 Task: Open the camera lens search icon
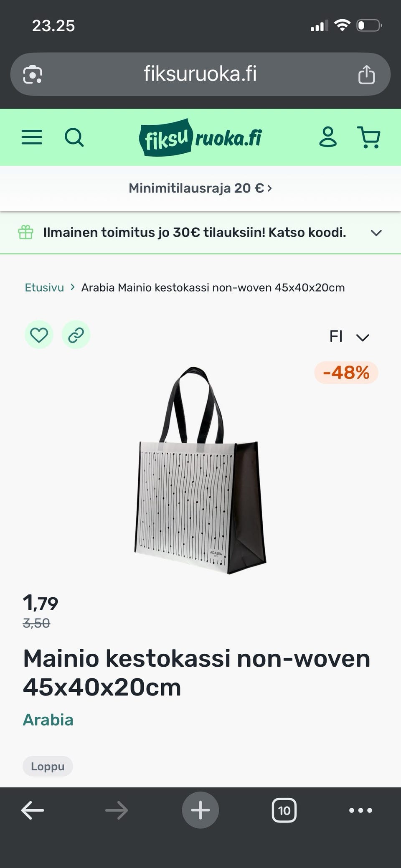click(33, 75)
